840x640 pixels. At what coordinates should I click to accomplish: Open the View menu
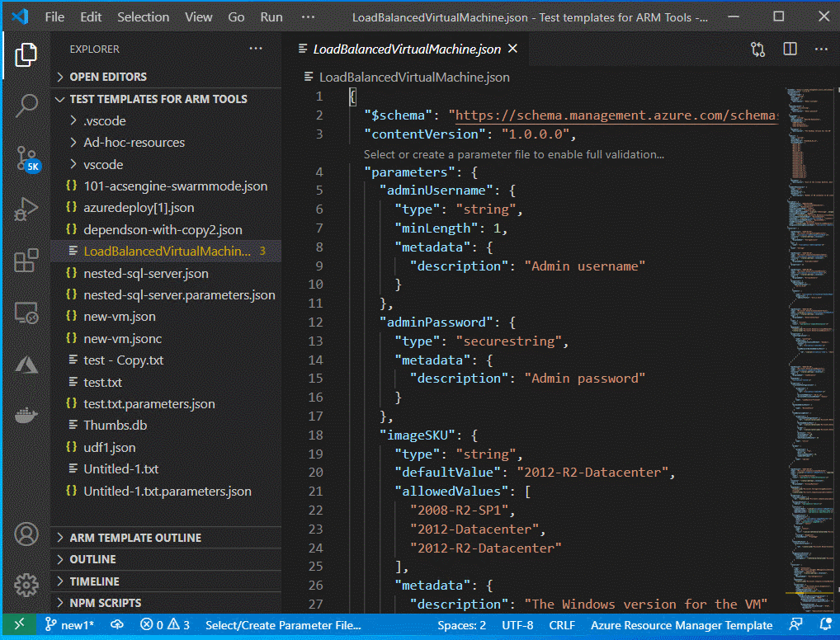pyautogui.click(x=198, y=17)
